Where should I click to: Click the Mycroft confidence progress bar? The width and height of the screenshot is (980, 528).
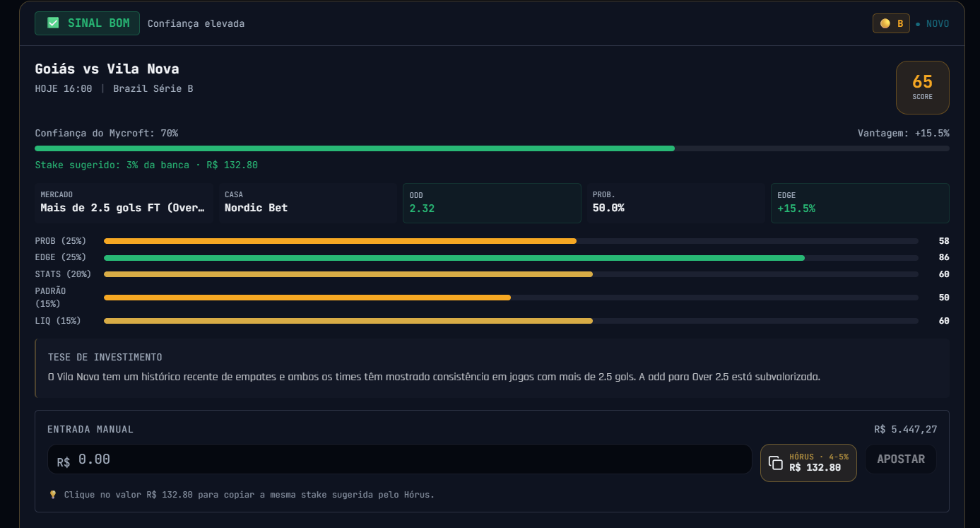click(492, 148)
